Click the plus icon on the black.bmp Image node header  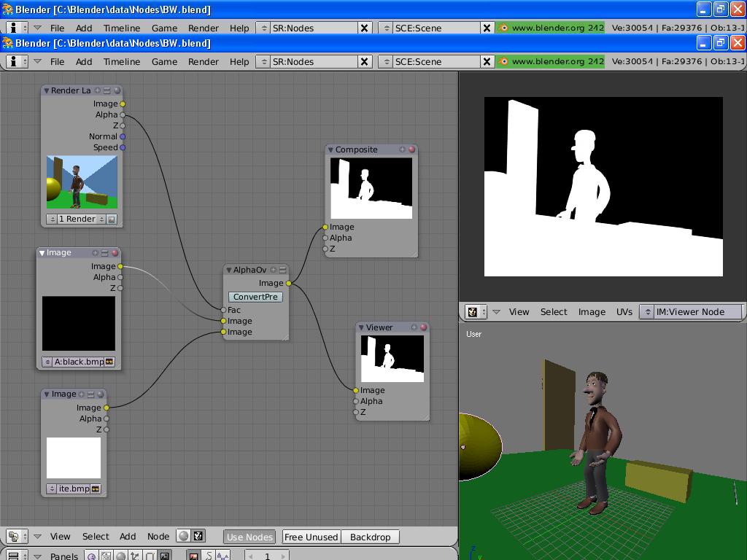coord(96,253)
